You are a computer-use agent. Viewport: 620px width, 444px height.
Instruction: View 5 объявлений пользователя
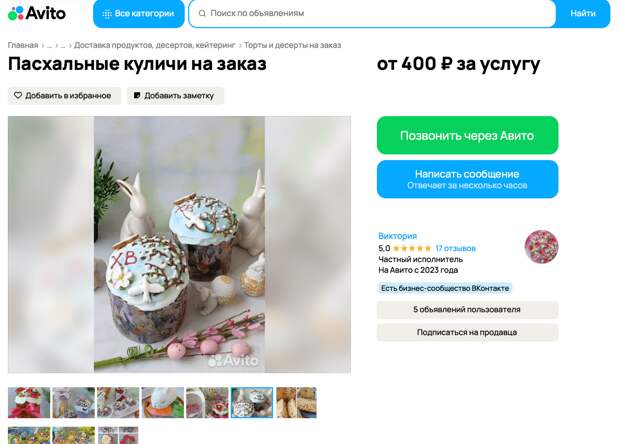click(467, 309)
